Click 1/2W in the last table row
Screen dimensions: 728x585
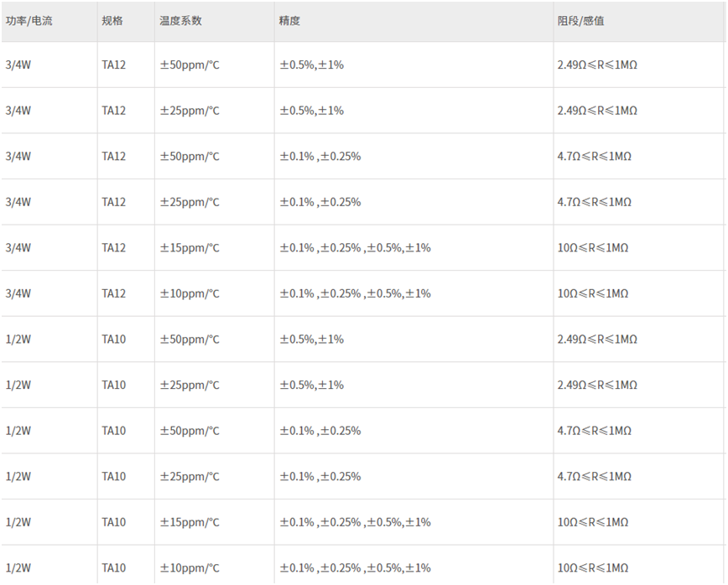tap(18, 568)
